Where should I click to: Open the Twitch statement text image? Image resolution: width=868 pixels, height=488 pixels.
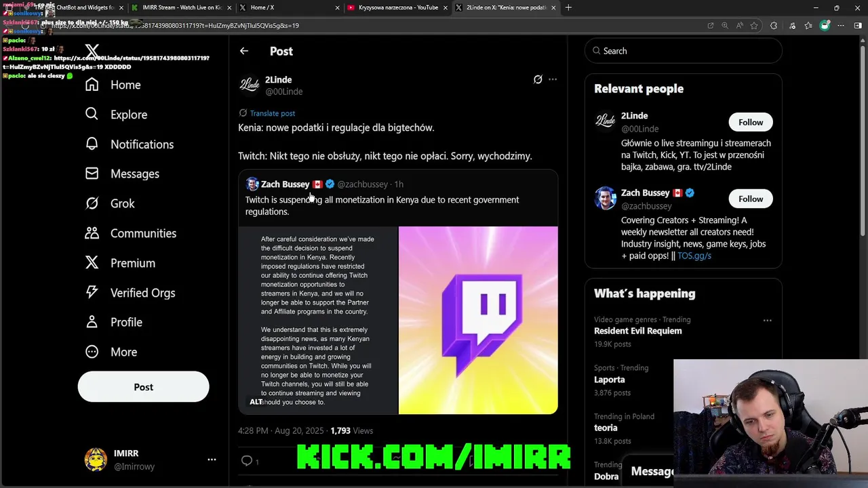tap(317, 320)
